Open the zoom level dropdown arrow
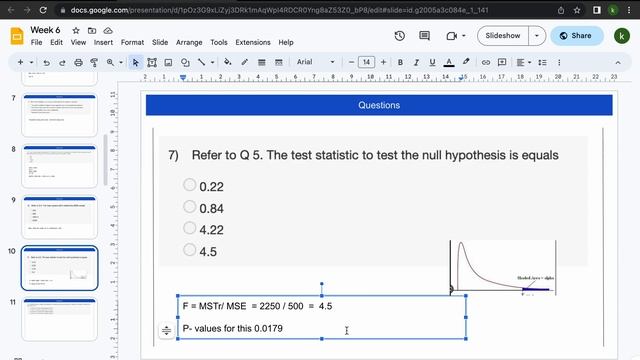 click(x=121, y=62)
